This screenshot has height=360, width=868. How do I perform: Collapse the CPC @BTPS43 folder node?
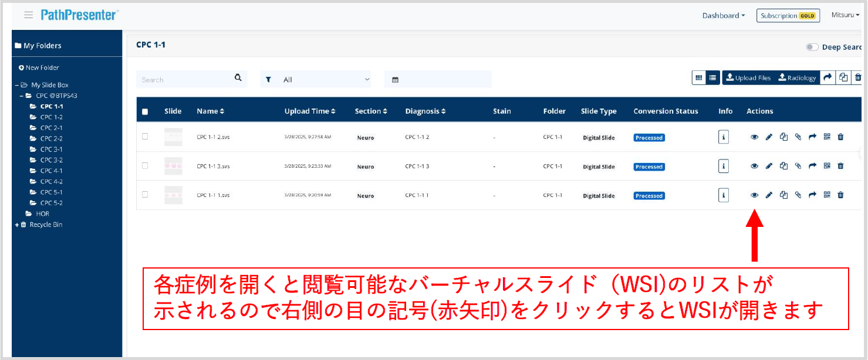click(22, 96)
